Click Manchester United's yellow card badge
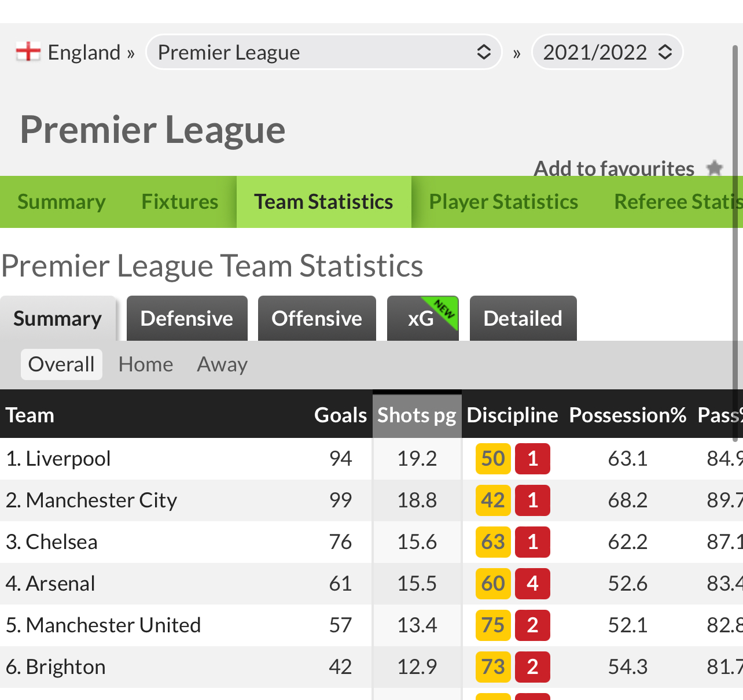 (493, 625)
